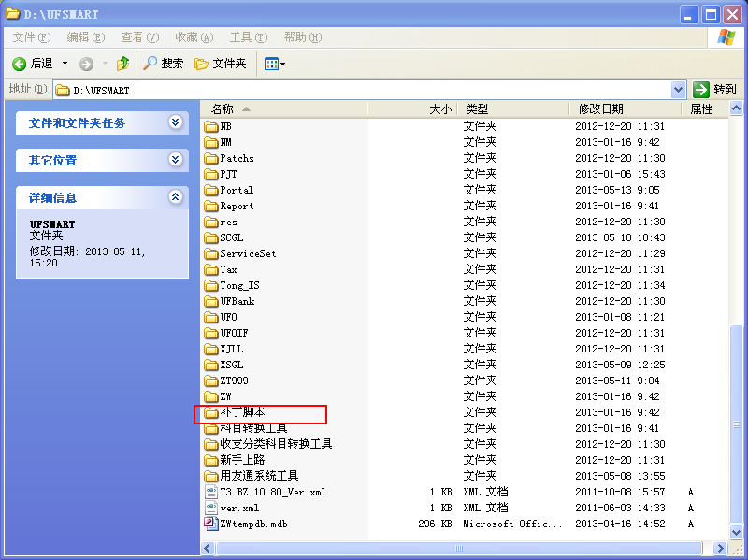
Task: Select the 补丁脚本 folder
Action: pos(235,412)
